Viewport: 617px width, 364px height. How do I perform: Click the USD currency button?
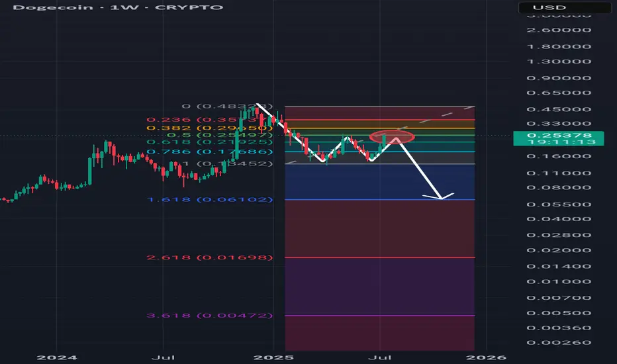tap(565, 7)
